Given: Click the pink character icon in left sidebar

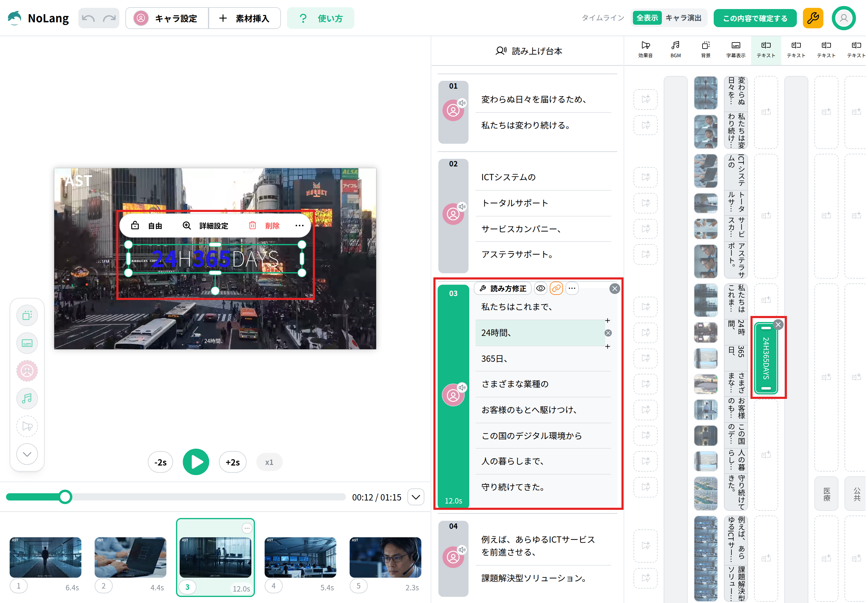Looking at the screenshot, I should [27, 371].
